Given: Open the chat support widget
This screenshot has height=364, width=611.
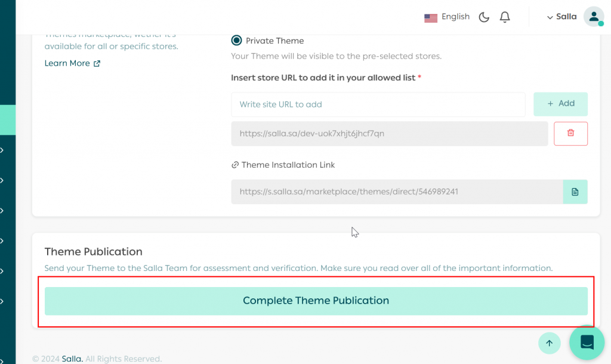Looking at the screenshot, I should [x=587, y=343].
